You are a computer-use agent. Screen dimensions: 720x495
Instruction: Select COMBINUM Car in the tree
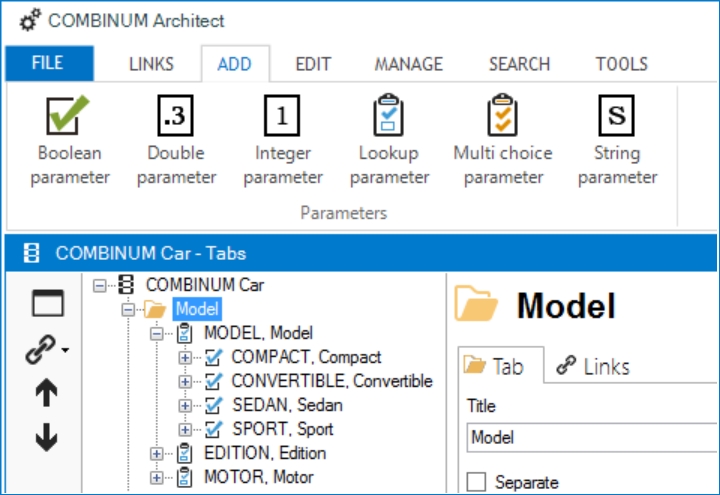(x=205, y=285)
